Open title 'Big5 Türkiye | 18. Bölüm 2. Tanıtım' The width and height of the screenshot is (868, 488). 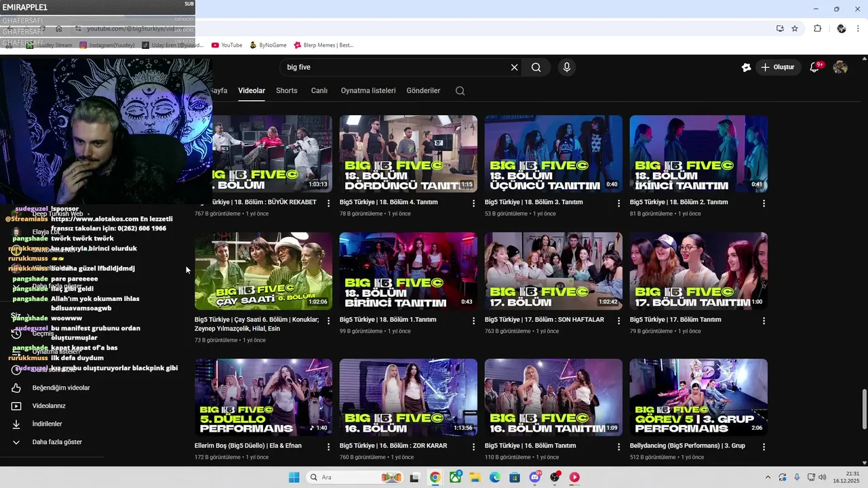click(679, 202)
